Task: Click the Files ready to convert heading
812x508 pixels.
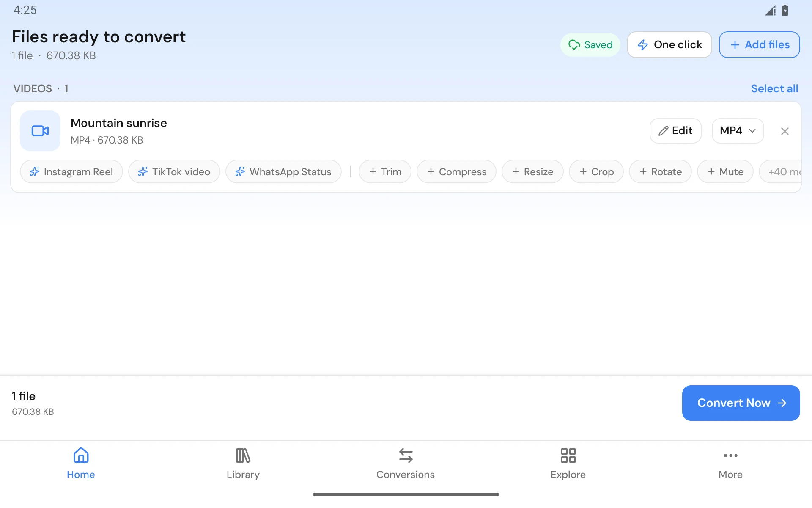Action: tap(99, 37)
